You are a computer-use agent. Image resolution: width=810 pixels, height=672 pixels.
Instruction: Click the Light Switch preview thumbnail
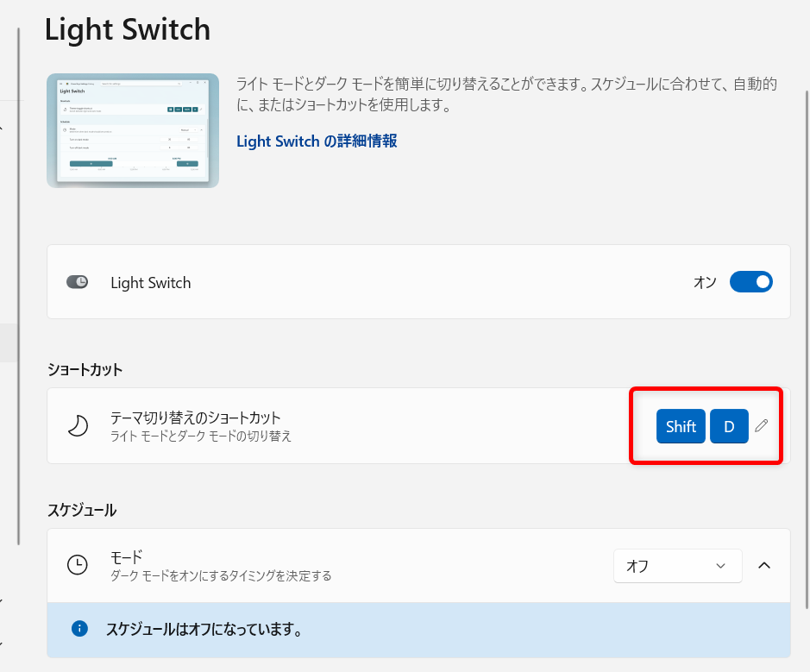pyautogui.click(x=132, y=130)
